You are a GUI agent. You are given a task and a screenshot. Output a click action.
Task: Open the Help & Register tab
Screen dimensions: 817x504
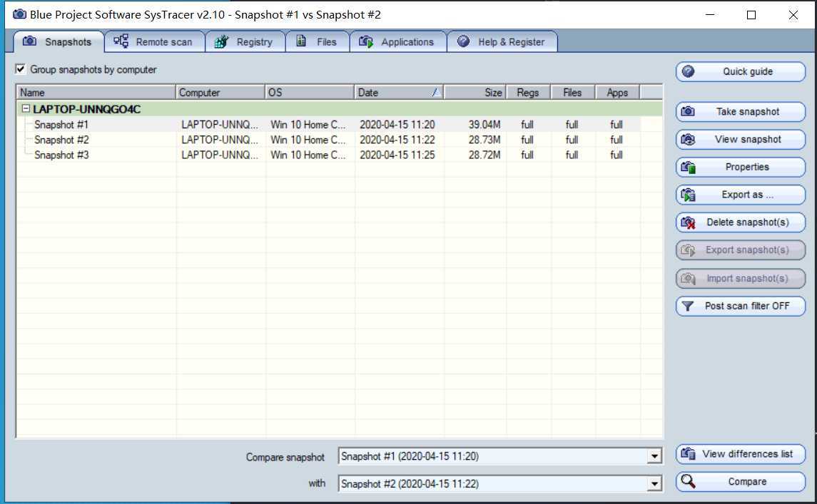click(x=502, y=41)
